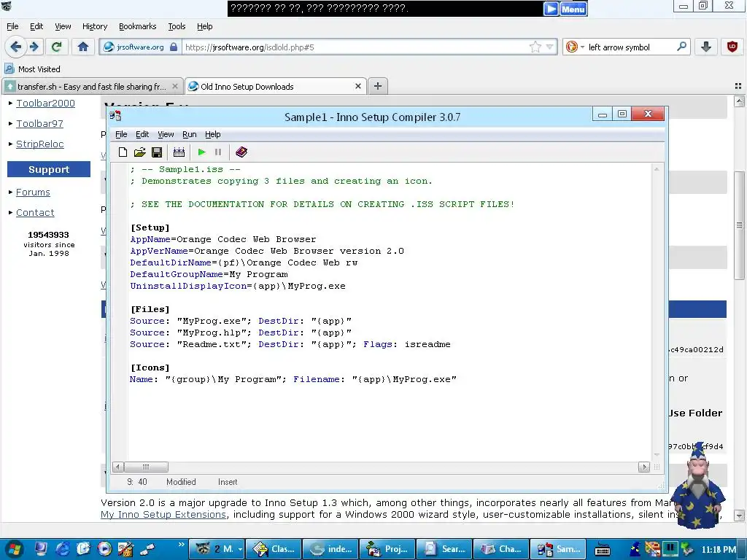
Task: Compile the script using the Compile toolbar icon
Action: pos(179,152)
